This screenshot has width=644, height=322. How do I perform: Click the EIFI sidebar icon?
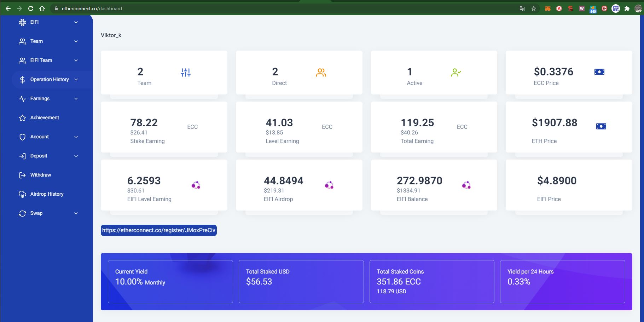coord(22,22)
